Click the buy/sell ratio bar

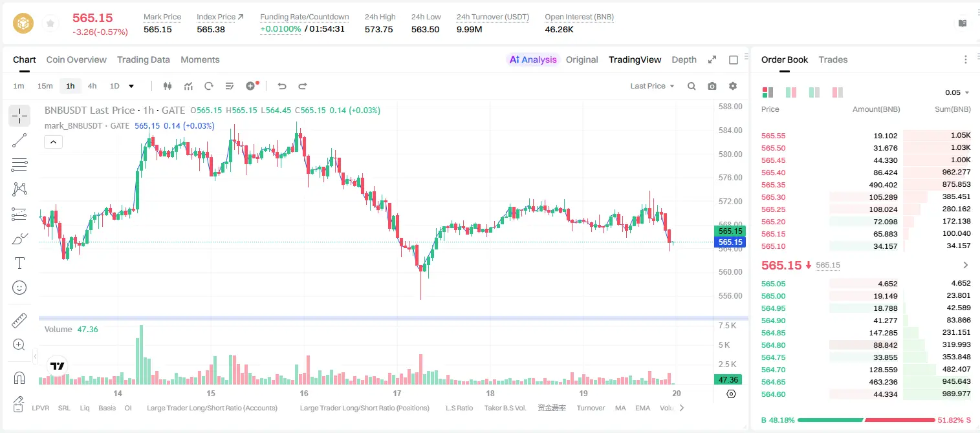(866, 420)
